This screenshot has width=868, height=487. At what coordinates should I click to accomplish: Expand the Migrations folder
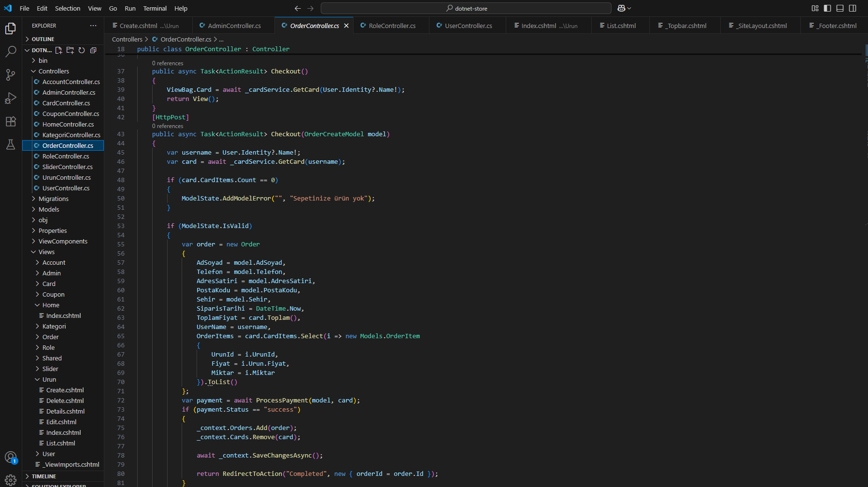[x=63, y=199]
